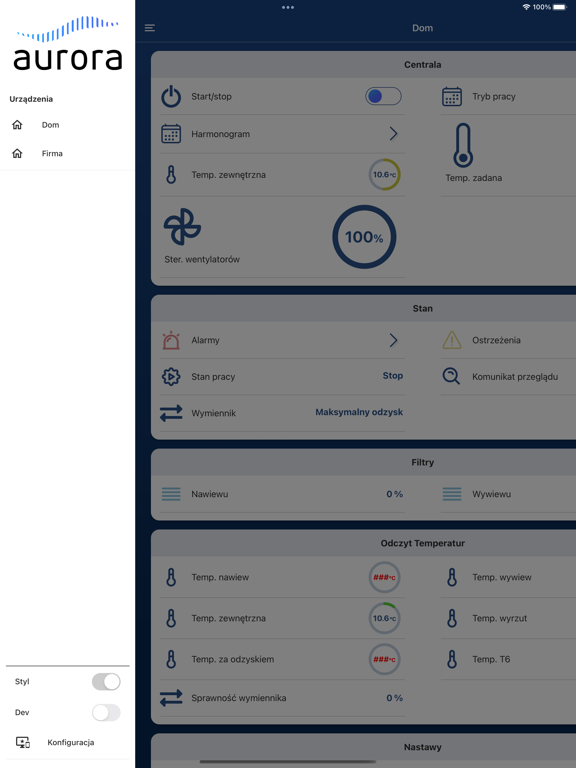Click the 100% fan control dial
The width and height of the screenshot is (576, 768).
coord(364,237)
